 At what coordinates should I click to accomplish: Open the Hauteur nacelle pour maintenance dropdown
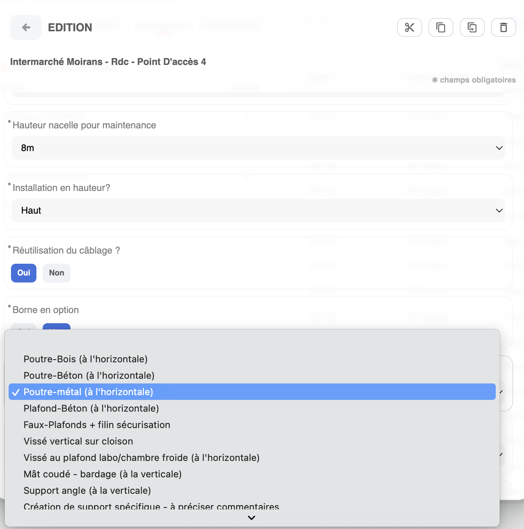tap(258, 148)
